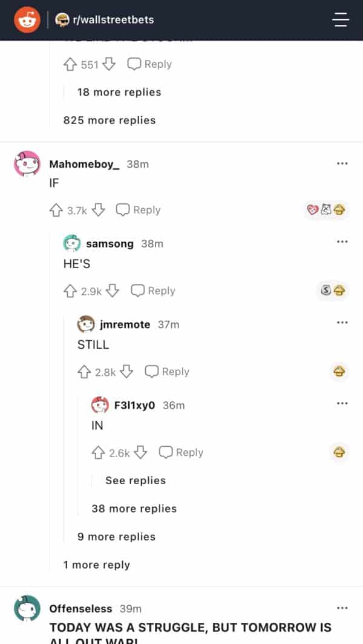Open three-dot menu on Offenseless's comment
Screen dimensions: 363x644
click(x=342, y=608)
